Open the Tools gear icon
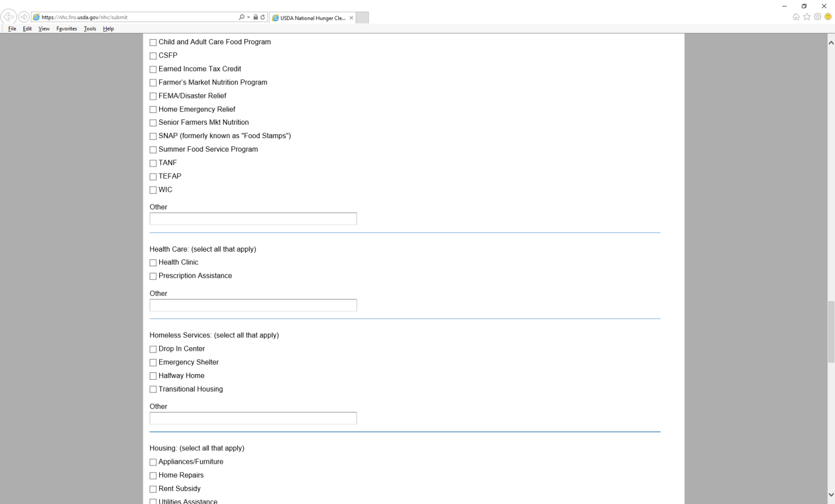Screen dimensions: 835x504 coord(818,17)
